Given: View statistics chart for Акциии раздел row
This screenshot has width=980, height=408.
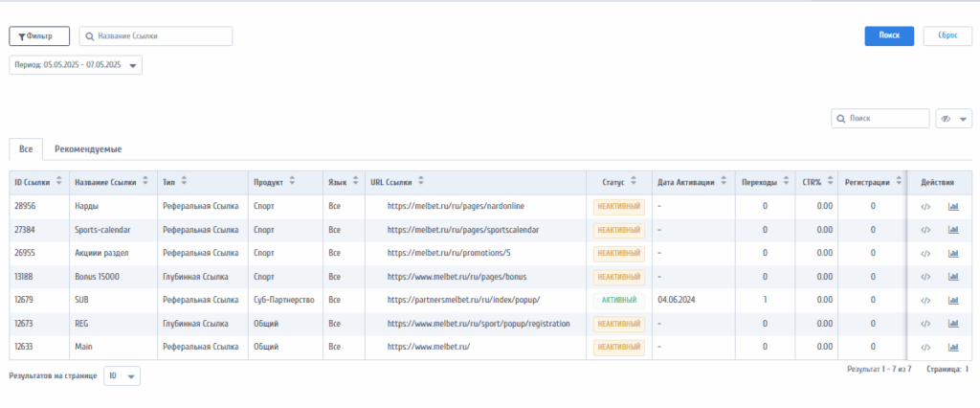Looking at the screenshot, I should (953, 254).
